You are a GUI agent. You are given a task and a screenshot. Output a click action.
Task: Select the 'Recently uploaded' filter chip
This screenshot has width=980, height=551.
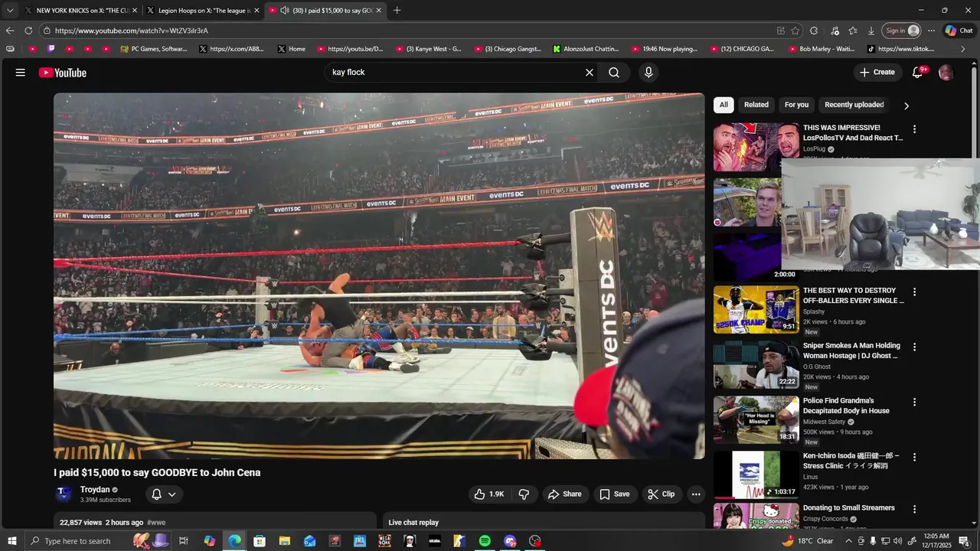(x=854, y=105)
